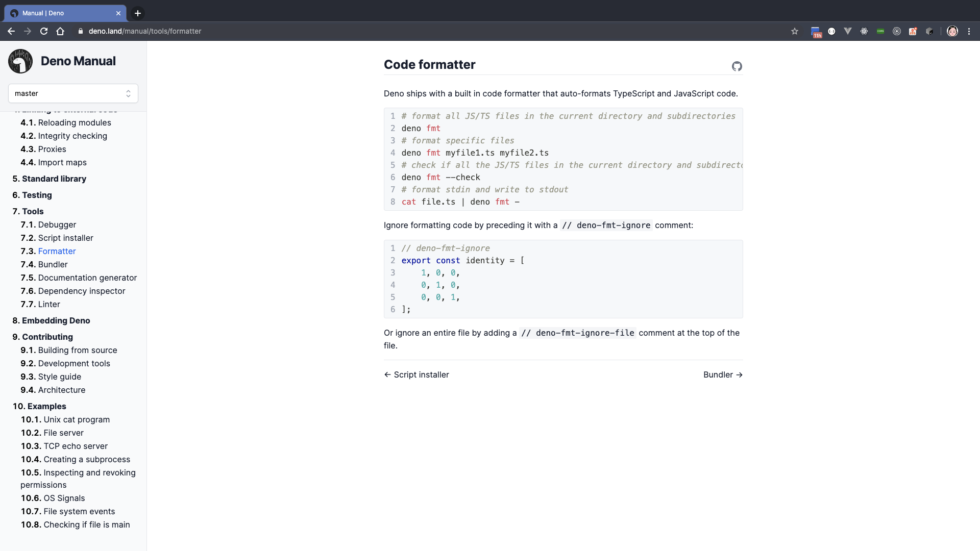Open a new browser tab
980x551 pixels.
138,13
